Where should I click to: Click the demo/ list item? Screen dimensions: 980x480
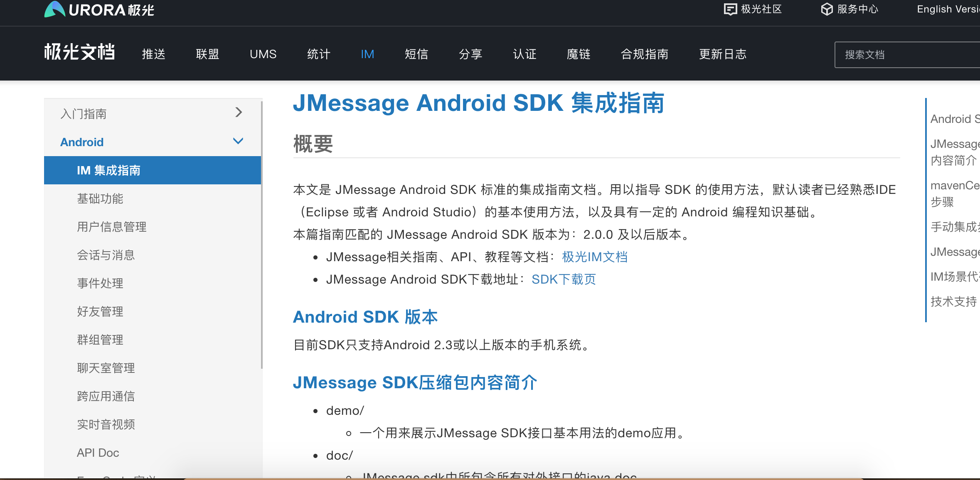click(345, 411)
